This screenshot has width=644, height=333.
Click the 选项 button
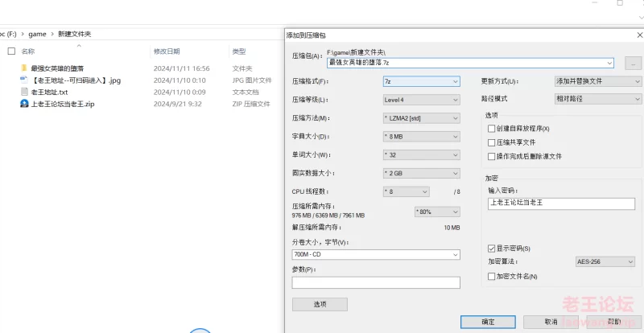(320, 304)
